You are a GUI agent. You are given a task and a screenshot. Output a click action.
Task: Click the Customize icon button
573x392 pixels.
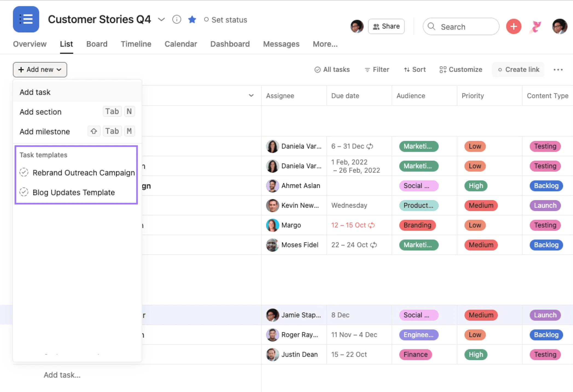coord(461,70)
